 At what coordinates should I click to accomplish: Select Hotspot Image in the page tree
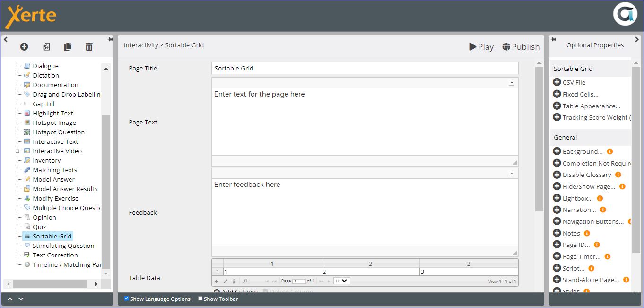54,123
